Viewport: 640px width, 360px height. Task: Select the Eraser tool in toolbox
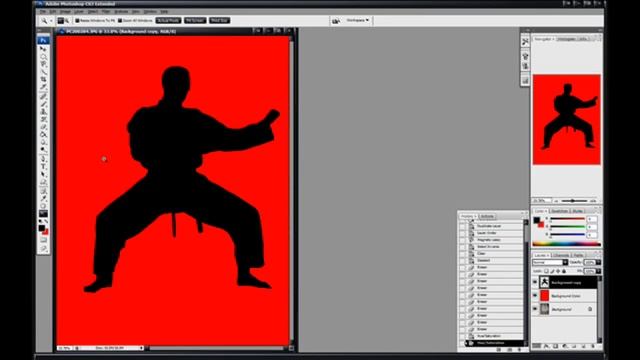pyautogui.click(x=43, y=127)
